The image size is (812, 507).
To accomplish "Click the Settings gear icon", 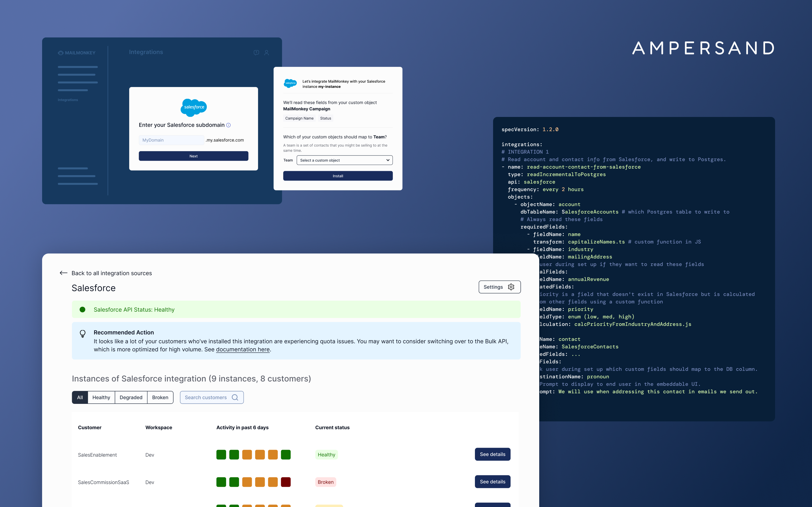I will (x=511, y=287).
